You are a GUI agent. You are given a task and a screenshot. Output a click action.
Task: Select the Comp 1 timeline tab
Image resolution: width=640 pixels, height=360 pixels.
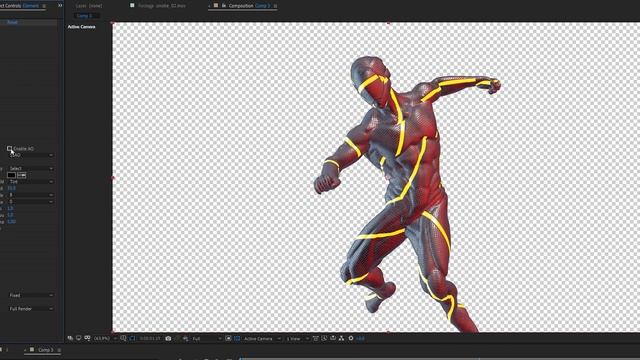click(45, 350)
